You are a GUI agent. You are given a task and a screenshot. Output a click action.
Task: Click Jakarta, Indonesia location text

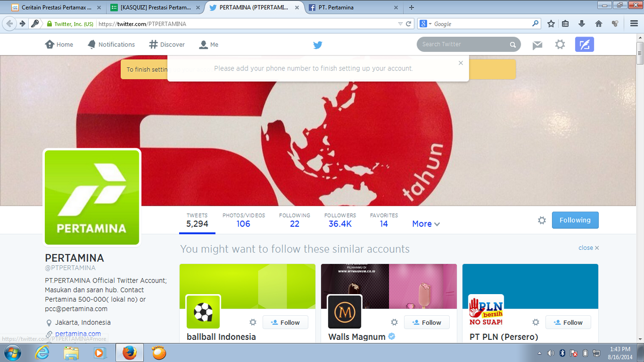click(x=83, y=322)
